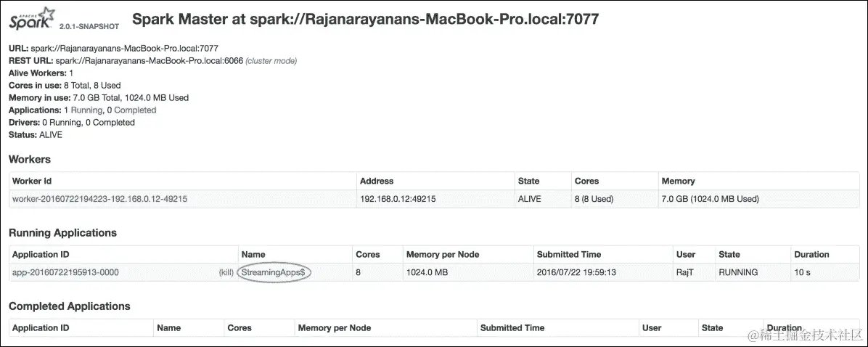Select the Drivers: 0 Running line
Image resolution: width=868 pixels, height=347 pixels.
pos(72,122)
